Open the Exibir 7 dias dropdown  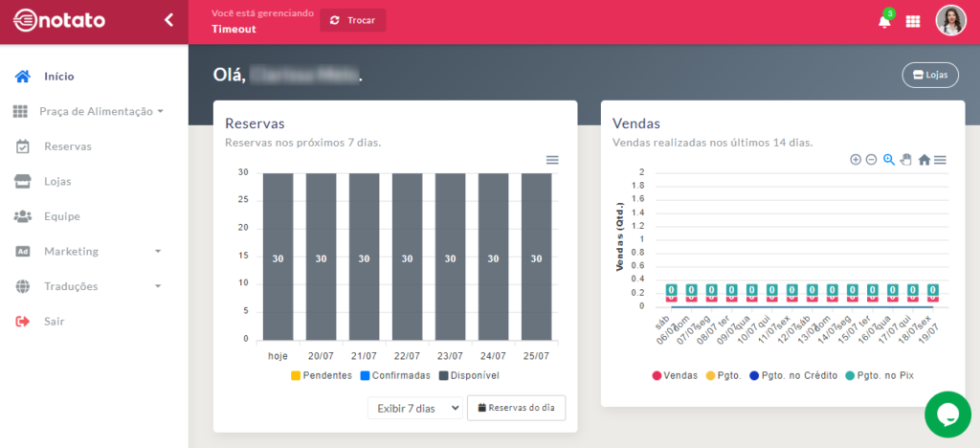(415, 408)
